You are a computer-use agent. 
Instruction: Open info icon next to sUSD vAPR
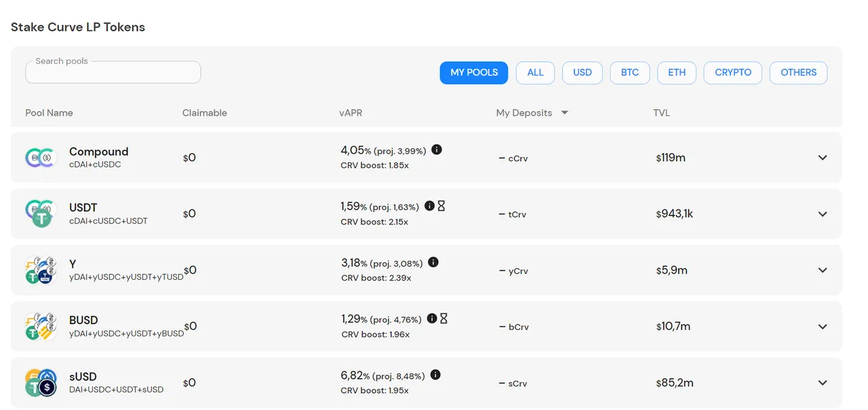pos(435,374)
